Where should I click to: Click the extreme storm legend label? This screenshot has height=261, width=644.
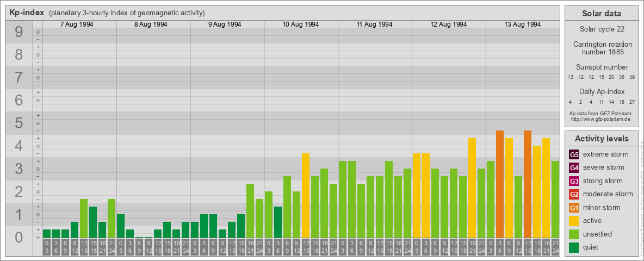point(606,154)
